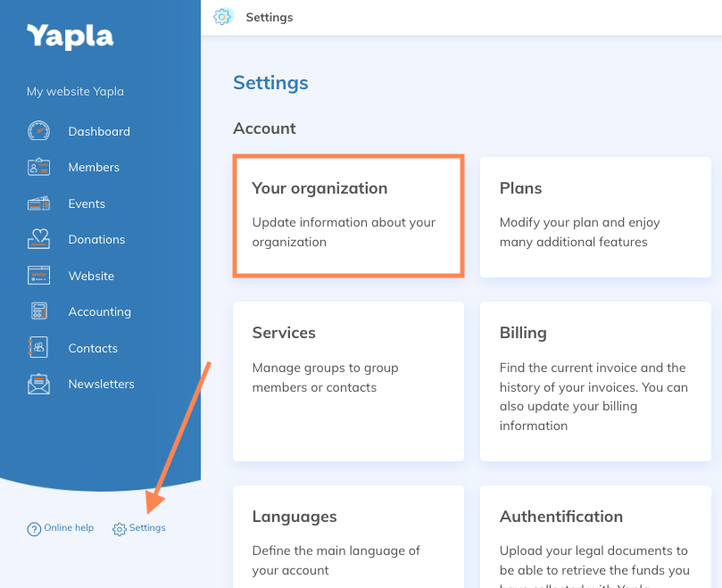The width and height of the screenshot is (722, 588).
Task: Click the Online help question mark icon
Action: pyautogui.click(x=34, y=528)
